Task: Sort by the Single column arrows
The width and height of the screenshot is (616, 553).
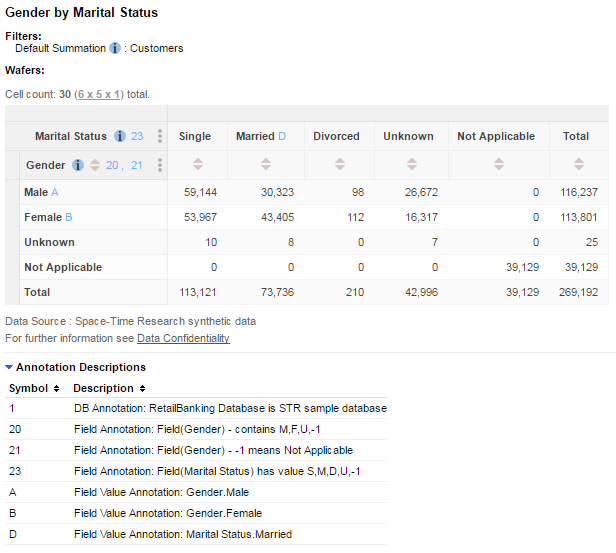Action: coord(195,165)
